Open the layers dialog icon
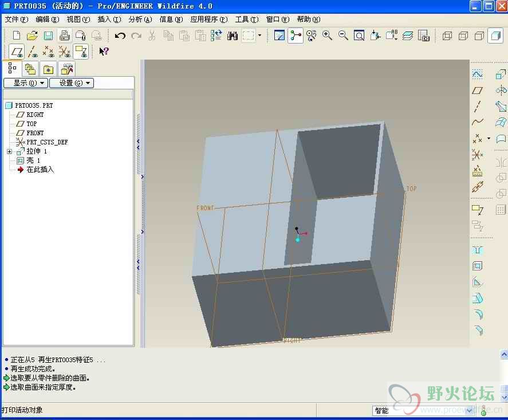 (x=408, y=36)
